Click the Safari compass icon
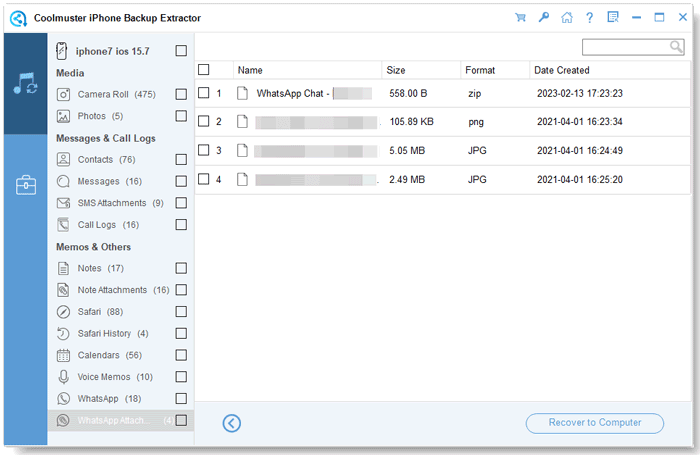 pyautogui.click(x=63, y=312)
